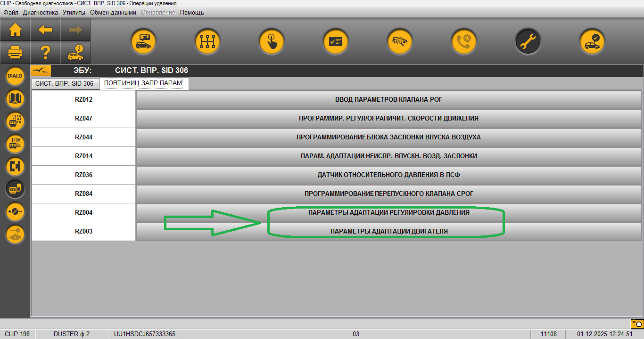The width and height of the screenshot is (644, 339).
Task: Click ВВОД ПАРАМЕТРОВ КЛАПАНА РОГ button
Action: point(388,99)
